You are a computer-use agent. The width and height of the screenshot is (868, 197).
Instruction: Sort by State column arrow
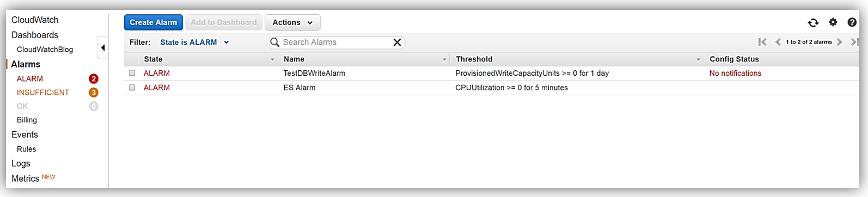[x=272, y=59]
